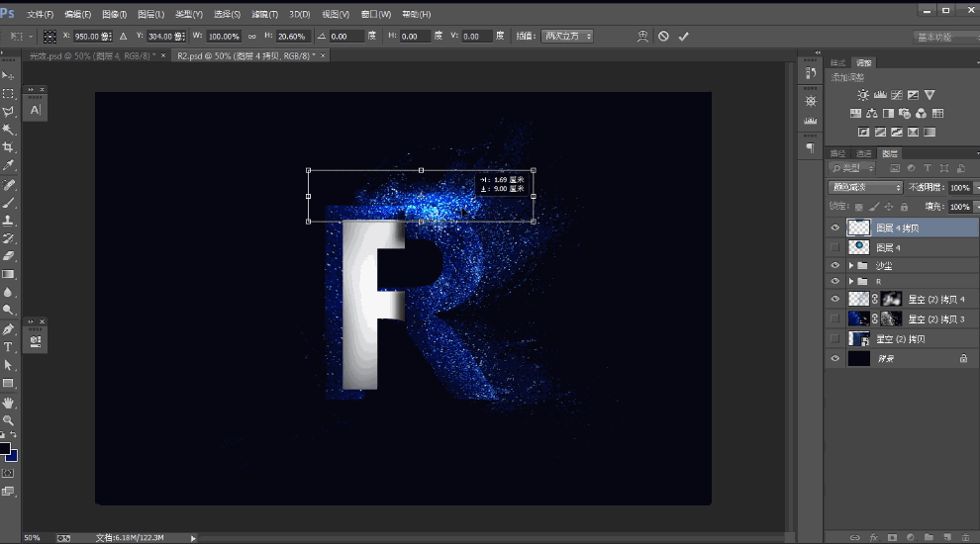This screenshot has height=544, width=980.
Task: Select the Zoom tool
Action: click(8, 420)
